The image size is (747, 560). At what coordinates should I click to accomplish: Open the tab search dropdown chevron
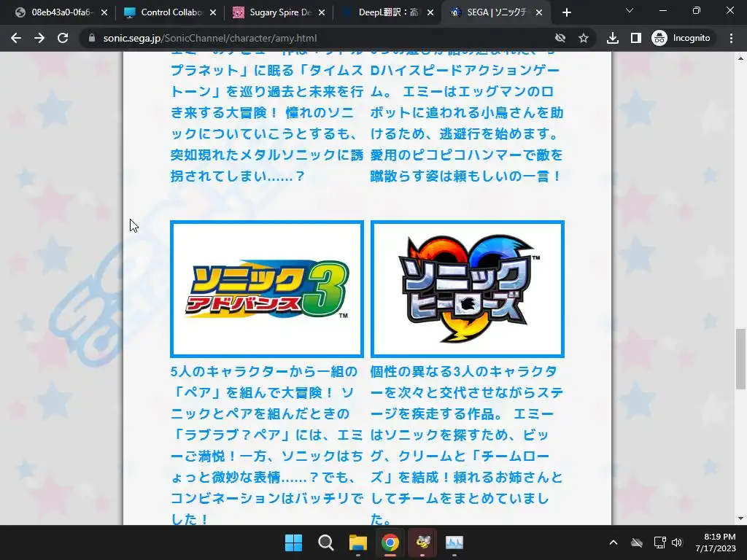click(630, 10)
